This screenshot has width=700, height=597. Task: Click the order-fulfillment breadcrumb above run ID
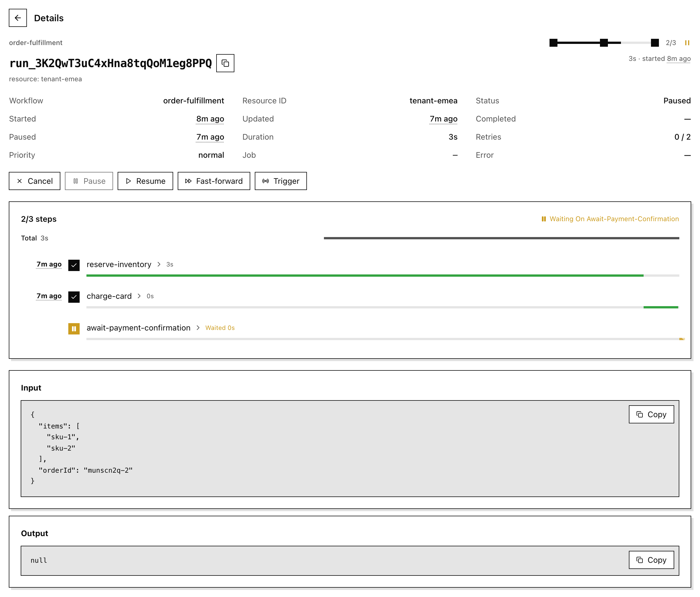coord(36,42)
